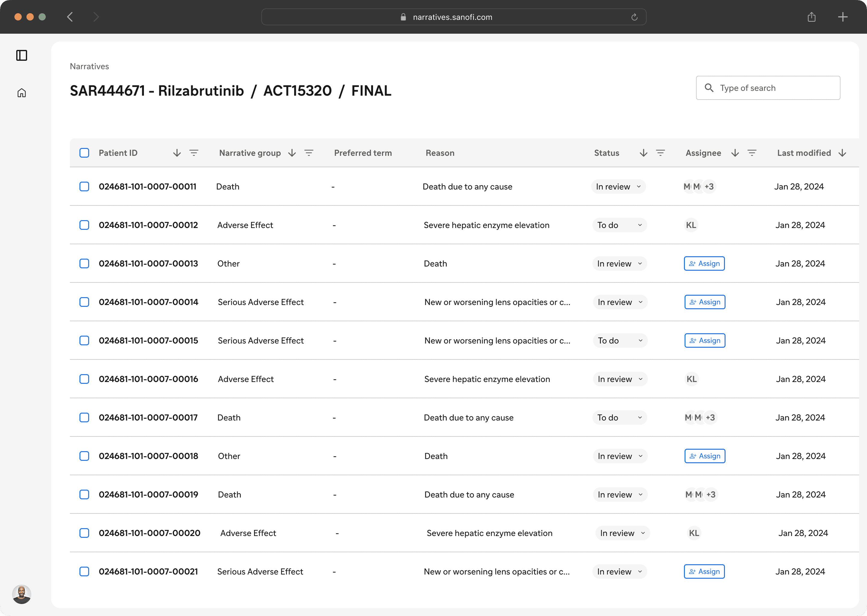
Task: Click the Narratives breadcrumb
Action: coord(89,66)
